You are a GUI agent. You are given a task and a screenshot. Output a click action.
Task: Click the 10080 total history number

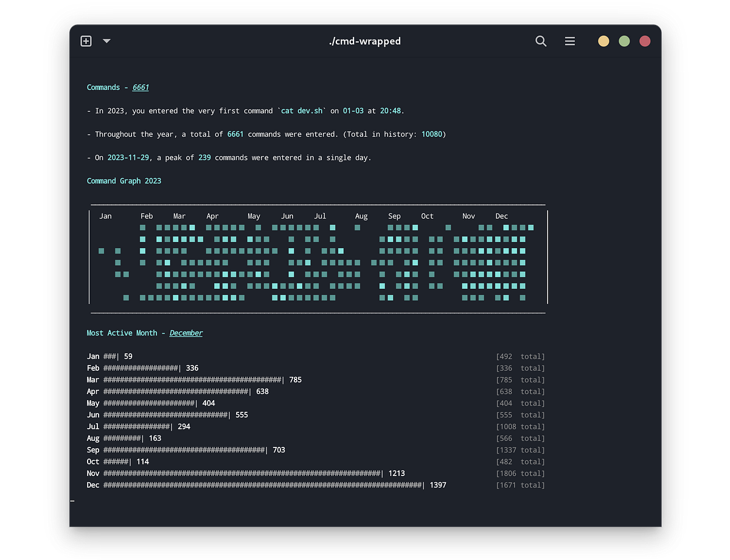[x=432, y=134]
